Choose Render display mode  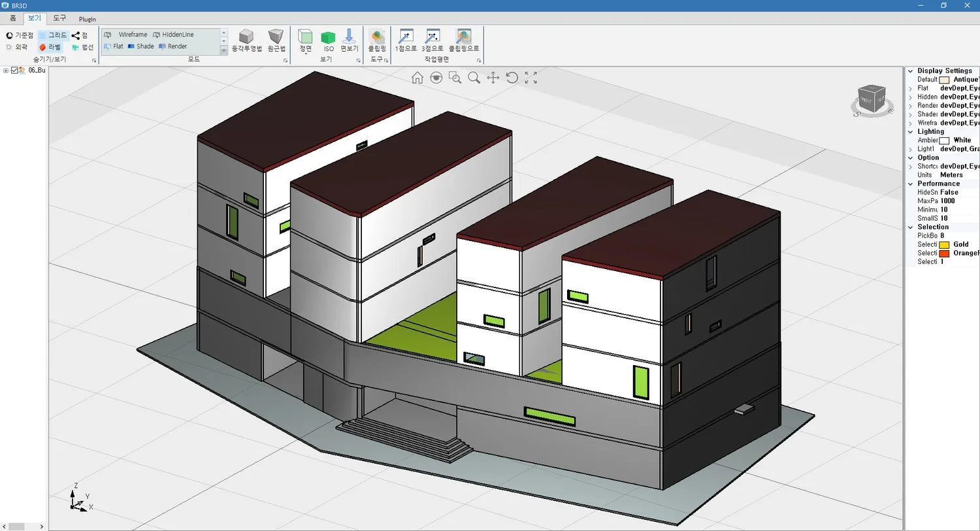(172, 46)
